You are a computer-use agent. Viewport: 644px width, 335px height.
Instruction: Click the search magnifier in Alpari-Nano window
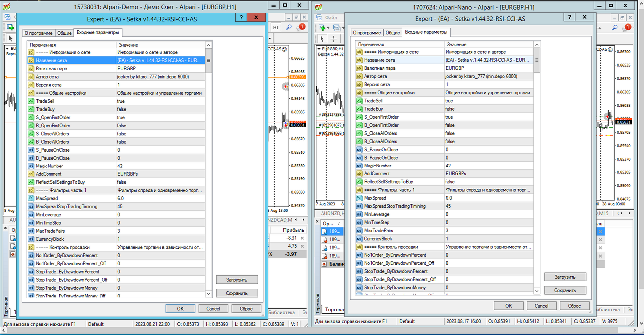[x=614, y=28]
